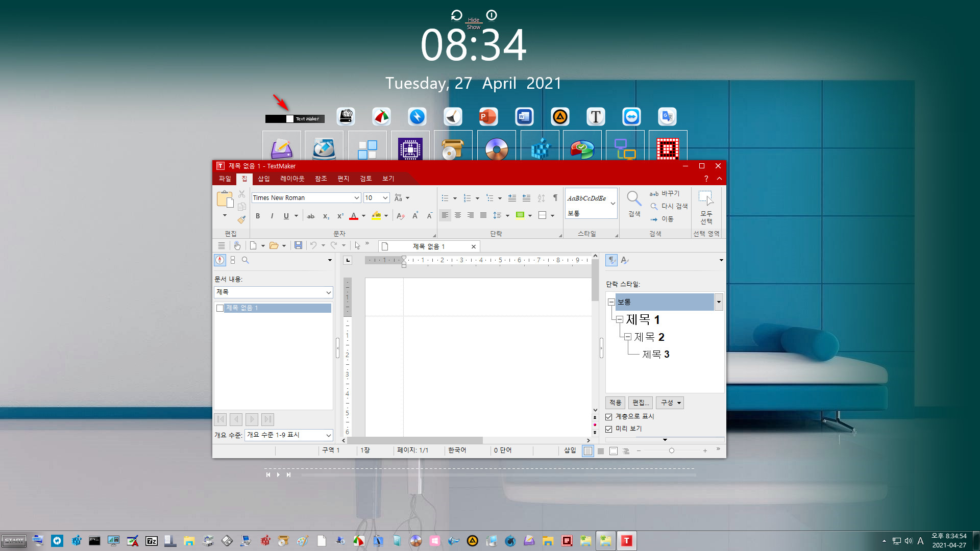Image resolution: width=980 pixels, height=551 pixels.
Task: Expand the paragraph style gallery
Action: pos(613,204)
